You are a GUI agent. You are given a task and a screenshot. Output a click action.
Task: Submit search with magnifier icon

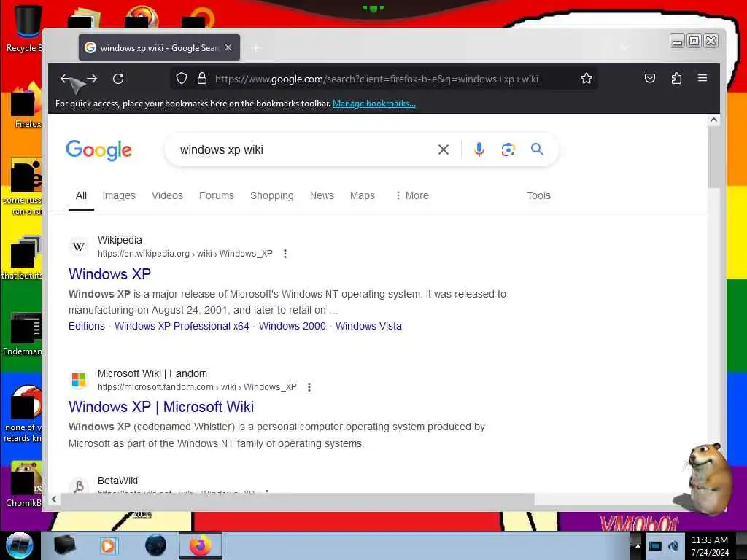[537, 149]
